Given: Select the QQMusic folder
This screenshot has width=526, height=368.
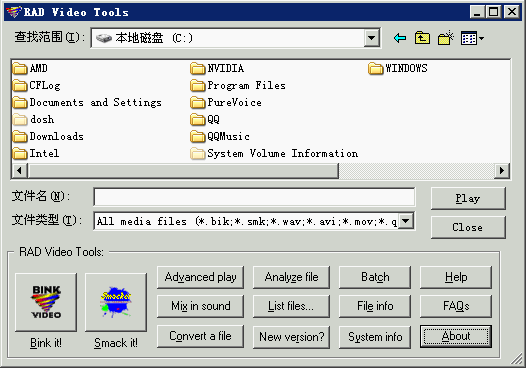Looking at the screenshot, I should pos(220,137).
